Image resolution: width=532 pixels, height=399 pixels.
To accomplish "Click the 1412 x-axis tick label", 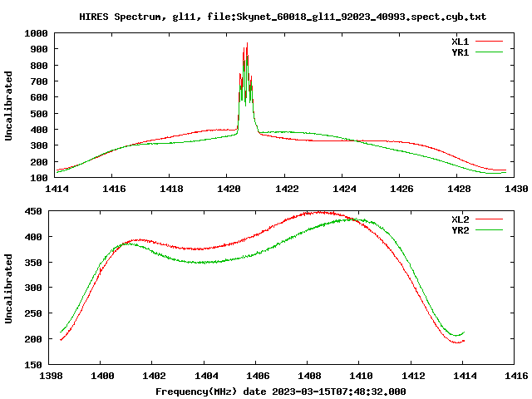I will point(413,376).
